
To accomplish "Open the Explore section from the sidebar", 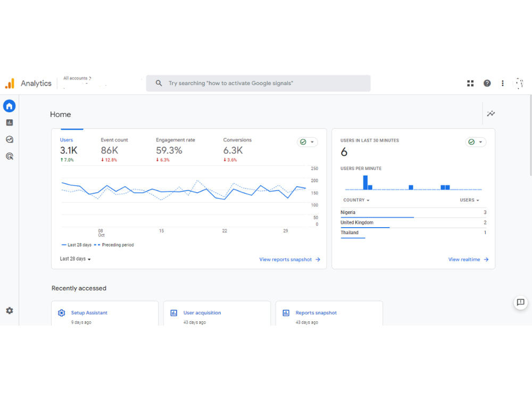I will click(9, 139).
